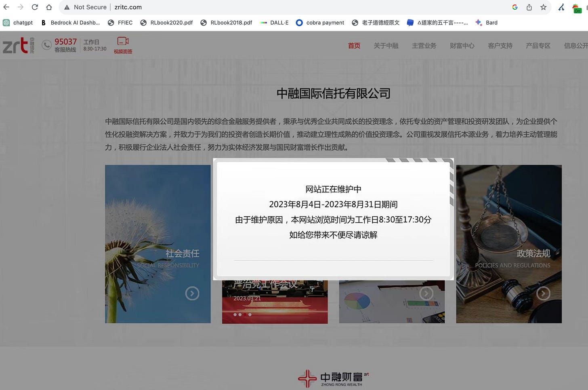Open the chatgpt bookmark
Screen dimensions: 588x390
tap(18, 23)
